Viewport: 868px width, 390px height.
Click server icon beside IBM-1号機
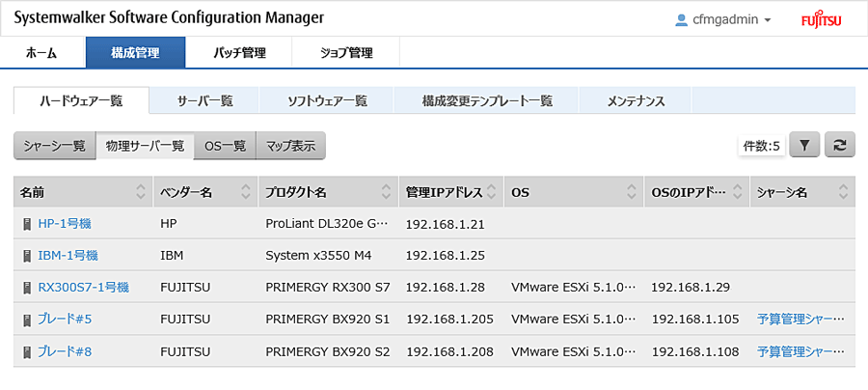26,256
